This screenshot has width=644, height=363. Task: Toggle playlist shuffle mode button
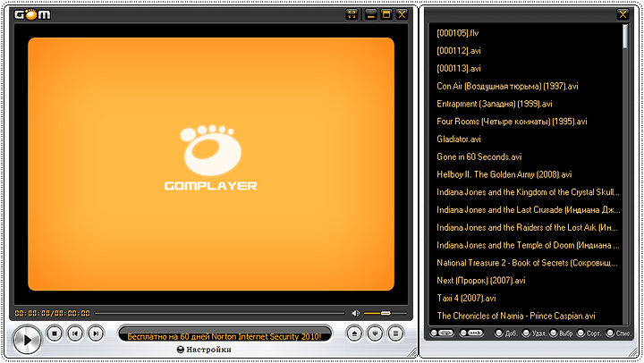pyautogui.click(x=471, y=333)
